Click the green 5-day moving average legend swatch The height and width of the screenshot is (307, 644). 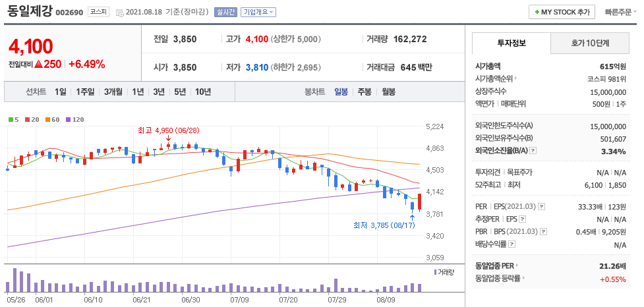[x=11, y=120]
